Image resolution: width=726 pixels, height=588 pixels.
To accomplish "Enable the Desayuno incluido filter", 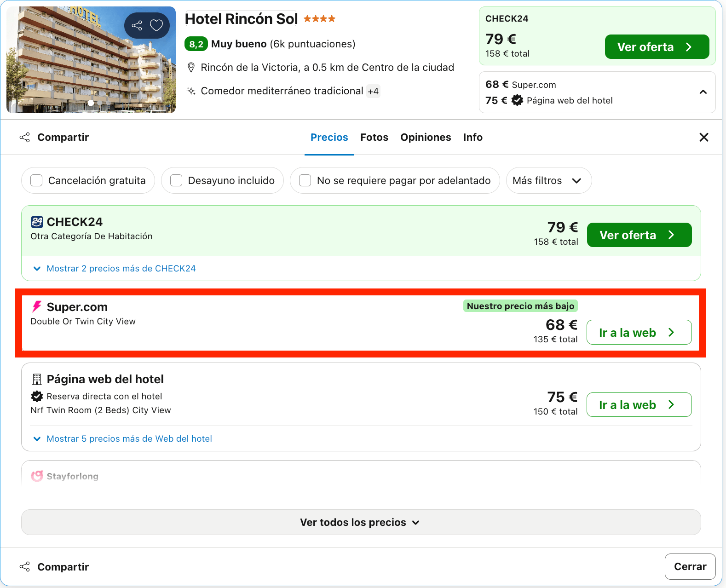I will tap(176, 180).
